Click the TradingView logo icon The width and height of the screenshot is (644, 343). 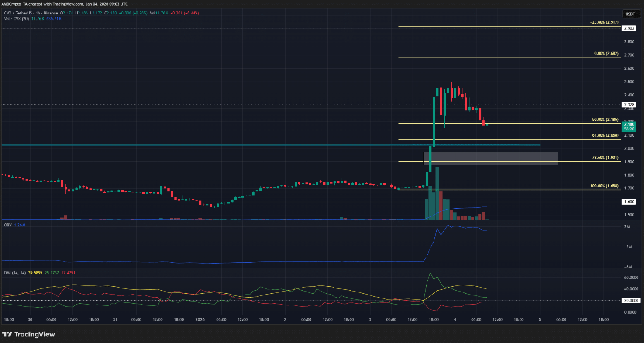tap(7, 334)
